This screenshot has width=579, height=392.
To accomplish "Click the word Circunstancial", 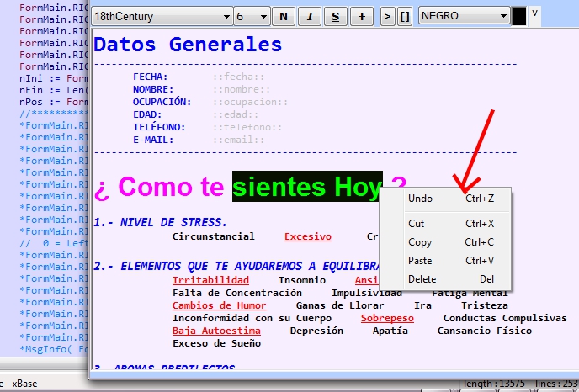I will [214, 236].
